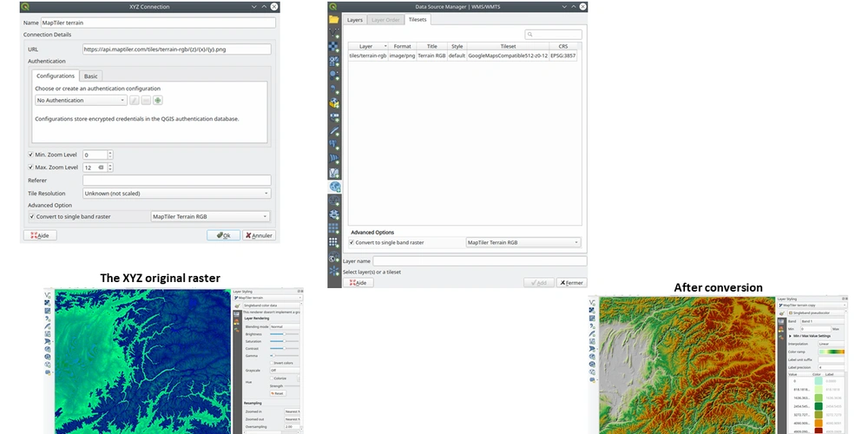The image size is (868, 434).
Task: Toggle Max. Zoom Level checkbox
Action: [x=31, y=168]
